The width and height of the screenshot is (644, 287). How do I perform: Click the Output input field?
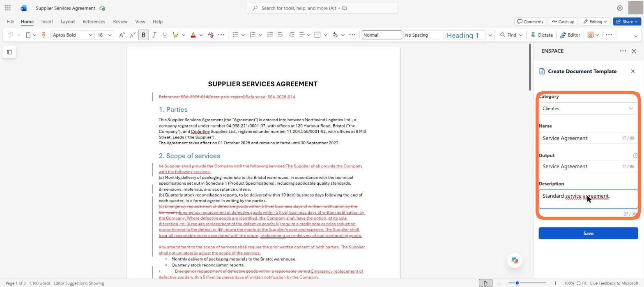[x=588, y=166]
